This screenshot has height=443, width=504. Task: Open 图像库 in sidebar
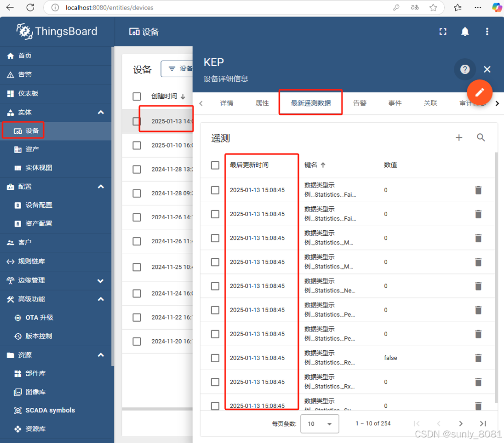click(56, 392)
